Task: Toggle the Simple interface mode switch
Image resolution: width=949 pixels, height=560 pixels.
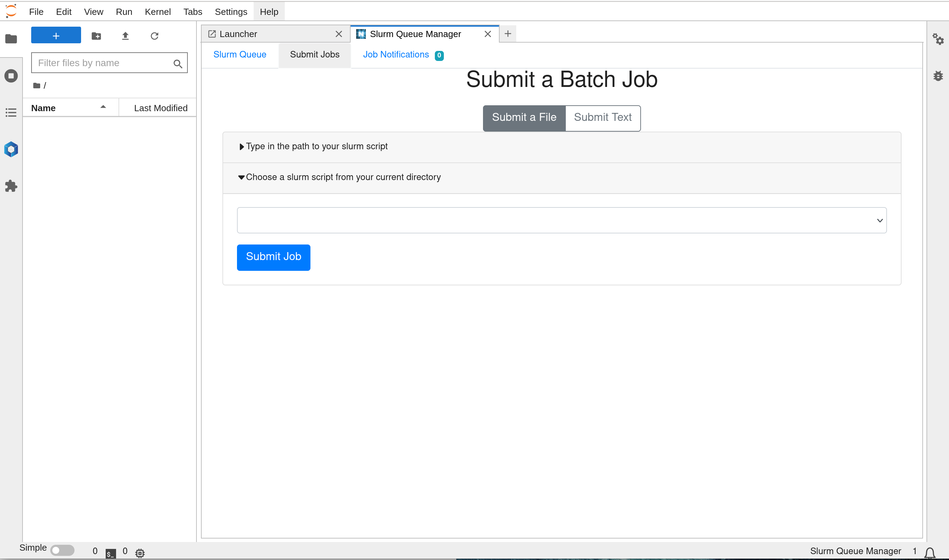Action: 62,550
